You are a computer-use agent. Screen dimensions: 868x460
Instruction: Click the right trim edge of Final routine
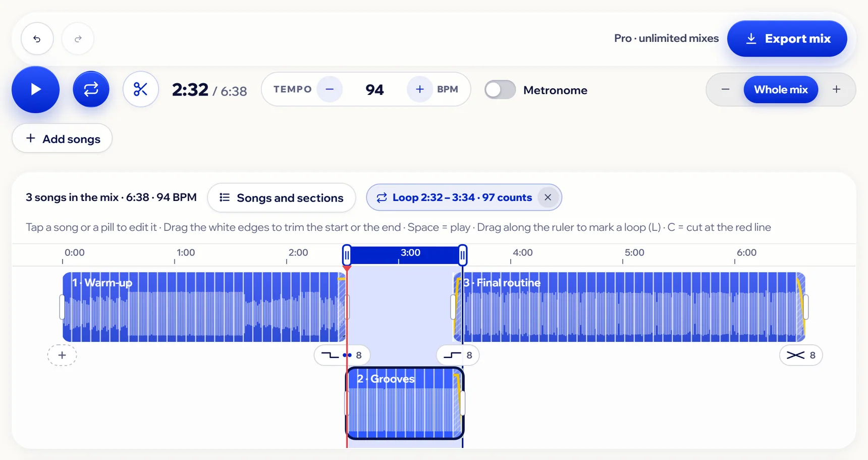pyautogui.click(x=806, y=307)
